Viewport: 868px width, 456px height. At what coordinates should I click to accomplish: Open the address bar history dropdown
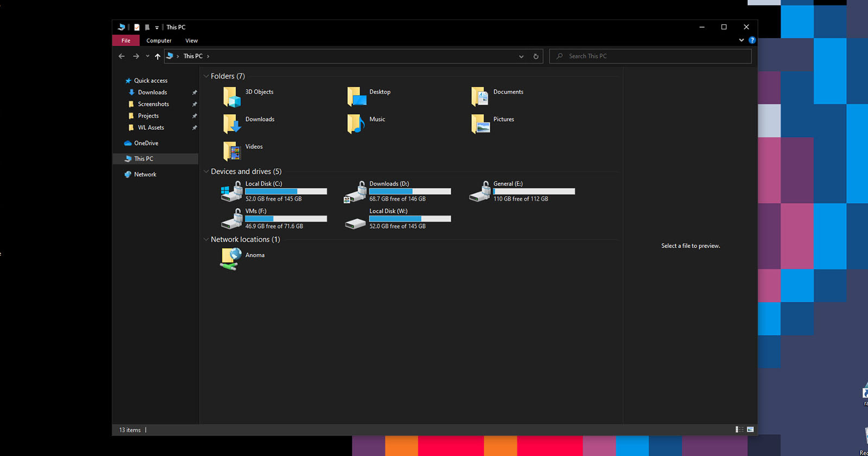pos(521,56)
